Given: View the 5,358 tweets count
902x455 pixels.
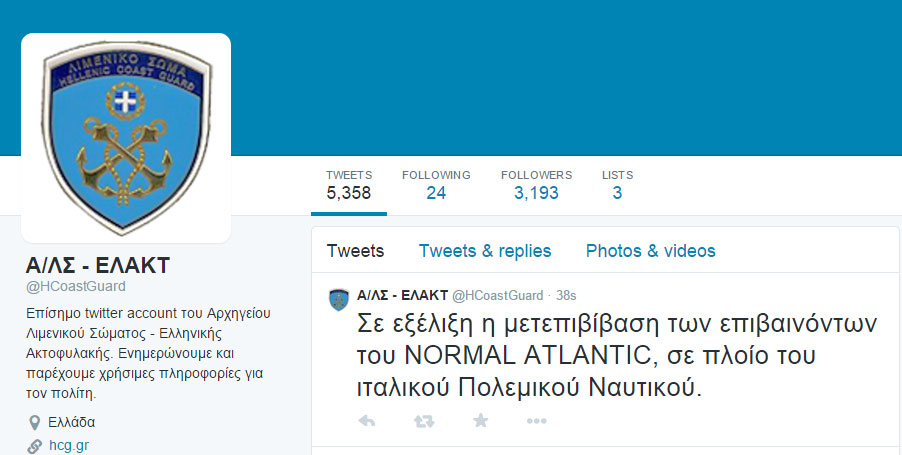Looking at the screenshot, I should pos(349,185).
